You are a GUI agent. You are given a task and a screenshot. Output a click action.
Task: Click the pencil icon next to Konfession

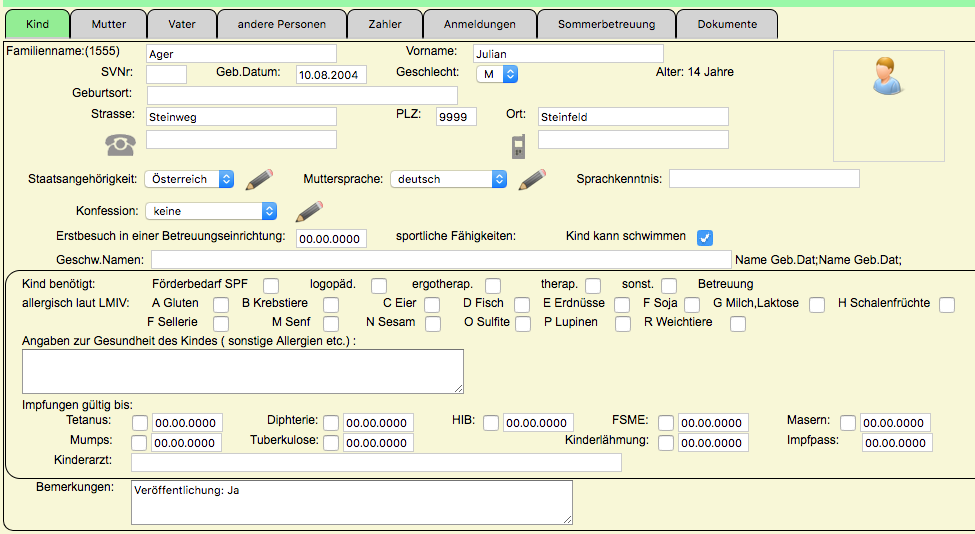click(x=309, y=212)
